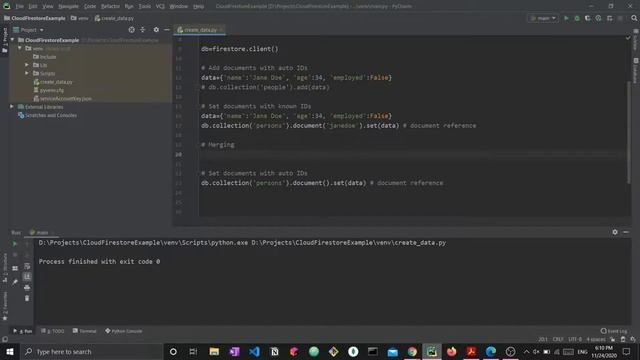Rerun main using Run panel play icon

(15, 244)
